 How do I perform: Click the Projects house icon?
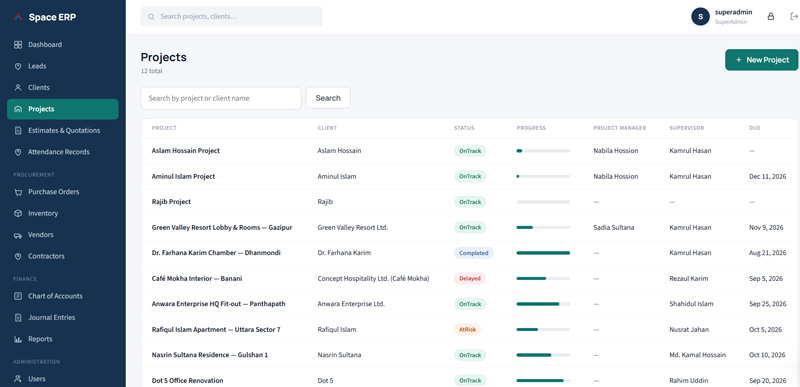pyautogui.click(x=18, y=109)
